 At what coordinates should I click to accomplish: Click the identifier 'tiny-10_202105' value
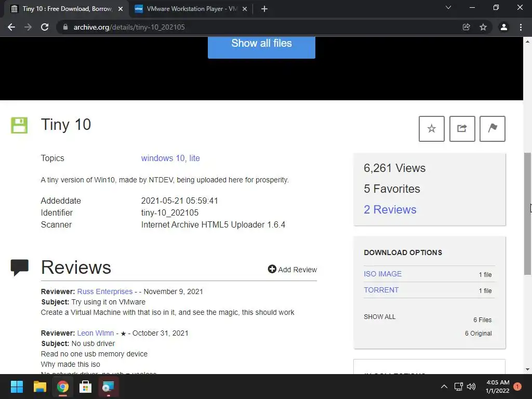[170, 212]
